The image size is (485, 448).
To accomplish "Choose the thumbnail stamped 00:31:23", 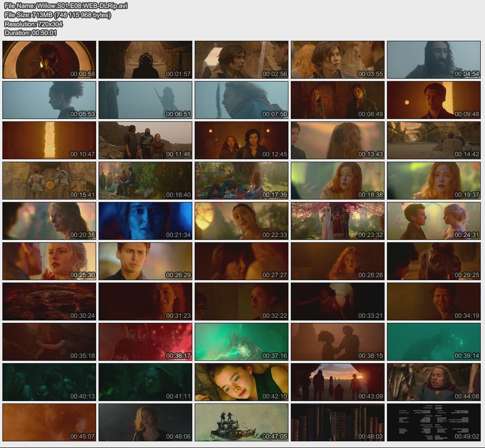I will point(145,301).
